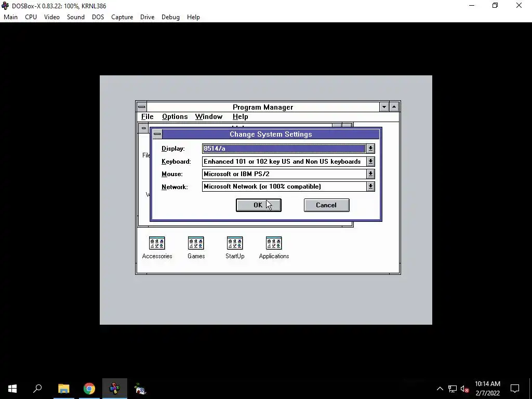The width and height of the screenshot is (532, 399).
Task: Select the Microsoft or IBM PS/2 mouse field
Action: [284, 174]
